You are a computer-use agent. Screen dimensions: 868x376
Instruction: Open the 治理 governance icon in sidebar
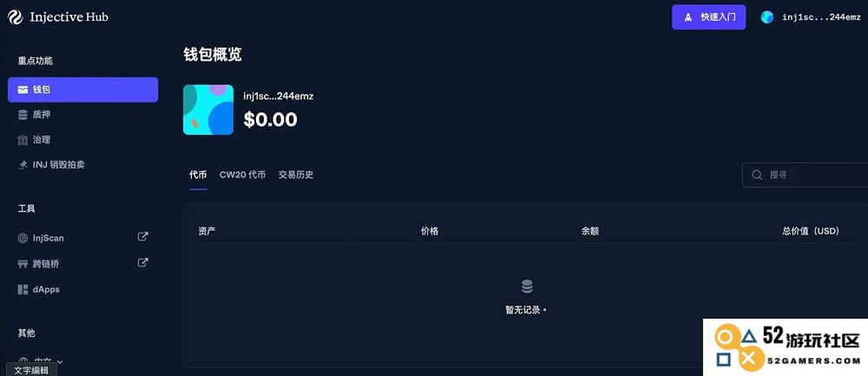point(23,140)
